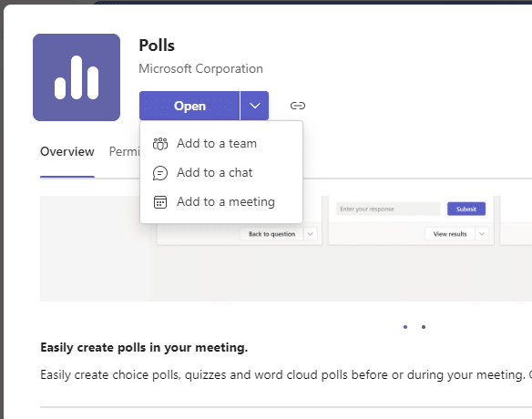The height and width of the screenshot is (419, 532).
Task: Copy the app link with the chain icon
Action: pyautogui.click(x=298, y=106)
